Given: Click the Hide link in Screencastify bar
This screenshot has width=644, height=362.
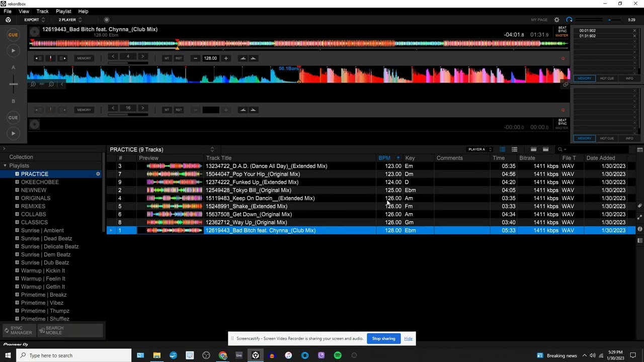Looking at the screenshot, I should (408, 338).
